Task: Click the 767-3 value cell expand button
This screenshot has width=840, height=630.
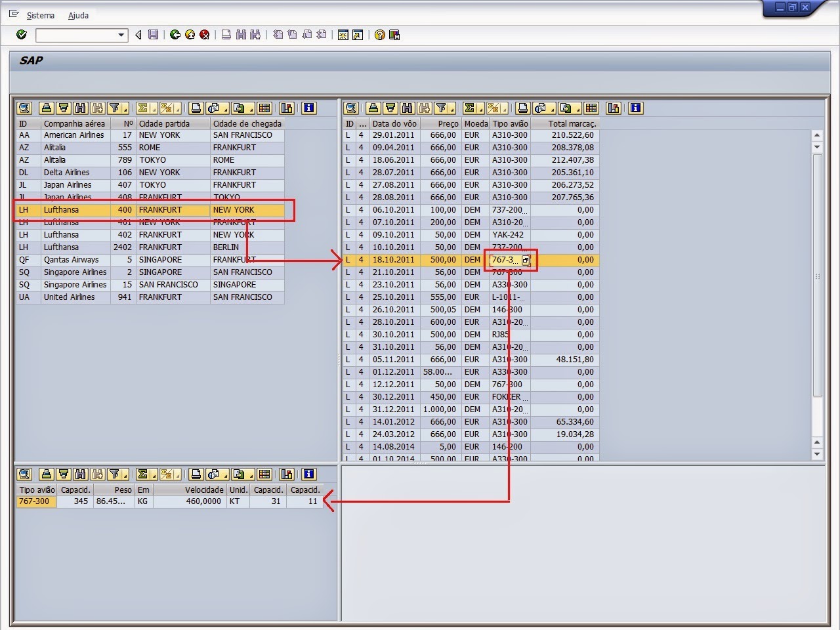Action: tap(527, 260)
